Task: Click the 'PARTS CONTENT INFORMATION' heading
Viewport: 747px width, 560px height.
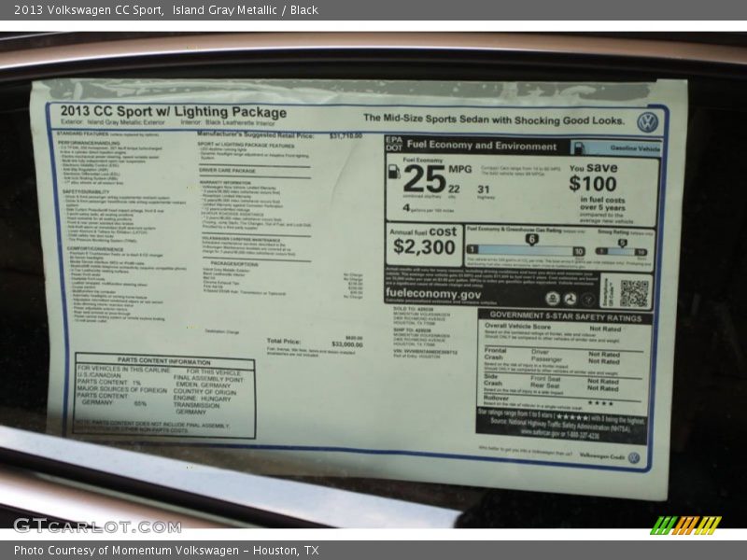Action: click(164, 361)
